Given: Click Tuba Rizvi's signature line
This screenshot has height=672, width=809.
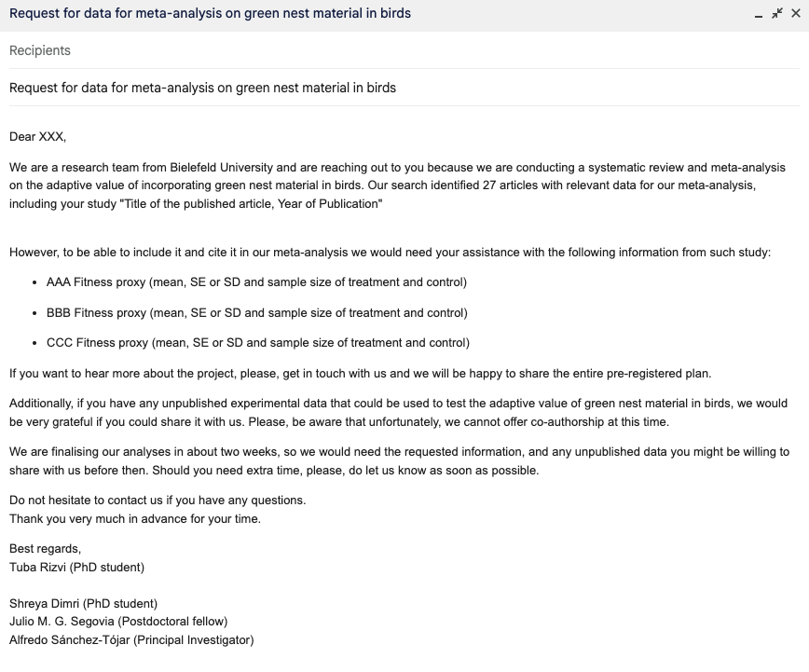Looking at the screenshot, I should (x=76, y=567).
